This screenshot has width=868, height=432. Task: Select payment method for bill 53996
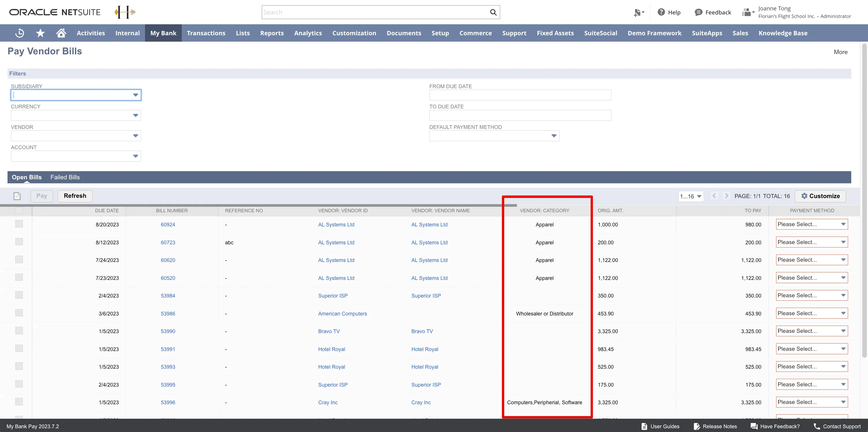pyautogui.click(x=812, y=402)
